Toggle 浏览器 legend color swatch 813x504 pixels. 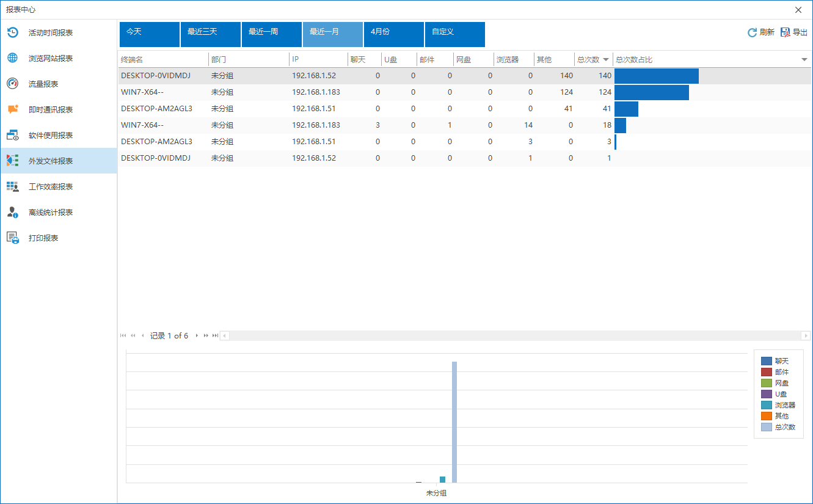[767, 405]
